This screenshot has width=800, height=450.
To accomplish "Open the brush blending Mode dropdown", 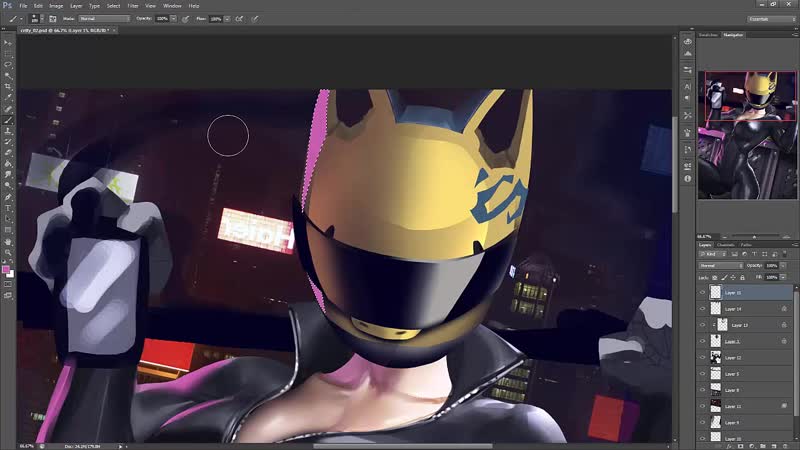I will (x=104, y=19).
